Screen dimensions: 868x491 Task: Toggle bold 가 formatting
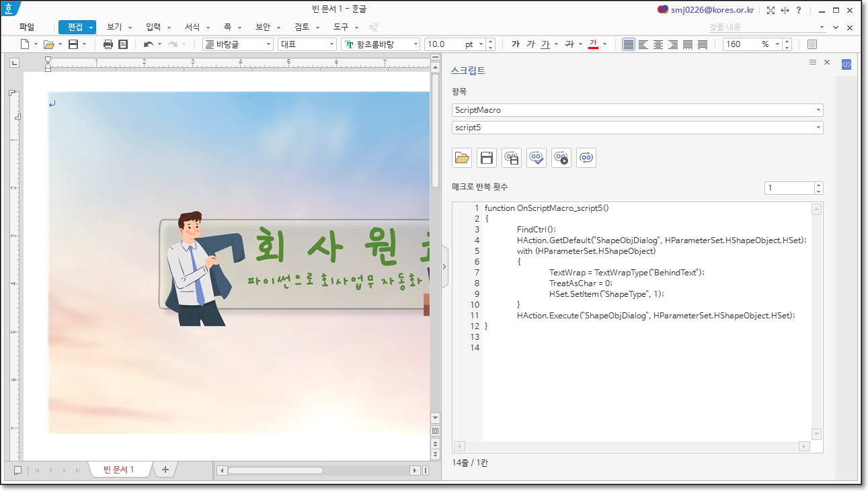(516, 44)
